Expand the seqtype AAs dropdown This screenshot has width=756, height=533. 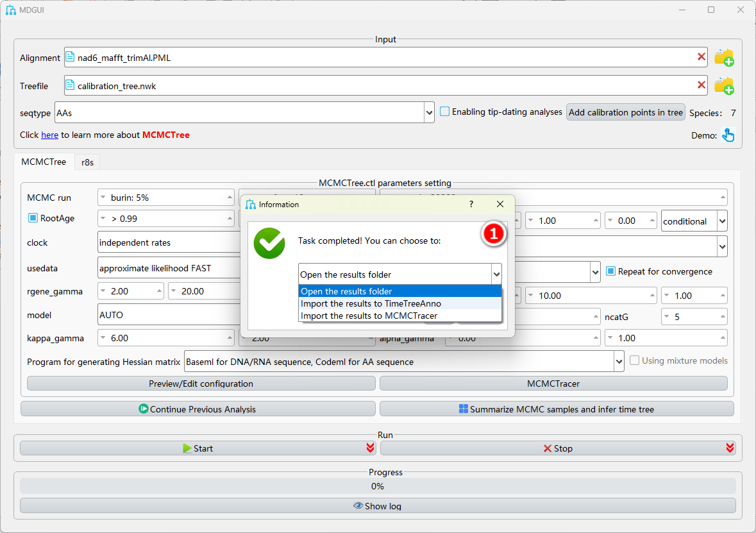[429, 112]
